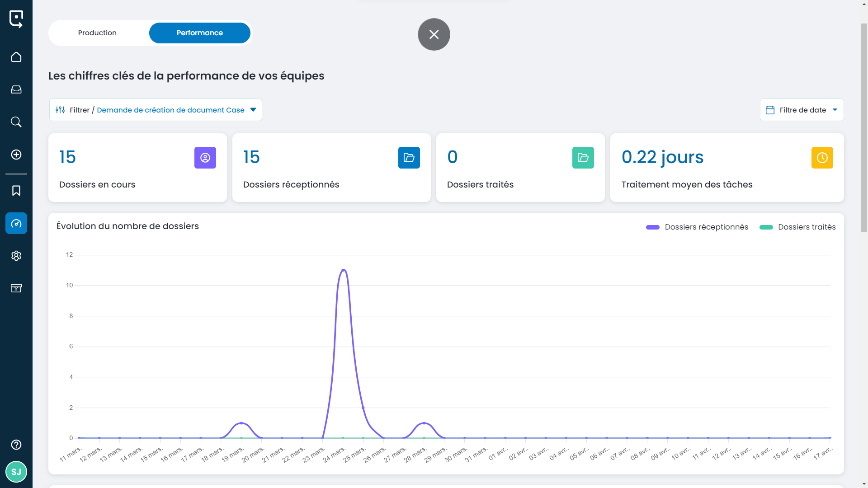Click the scrollbar down arrow
This screenshot has width=868, height=488.
pyautogui.click(x=864, y=484)
